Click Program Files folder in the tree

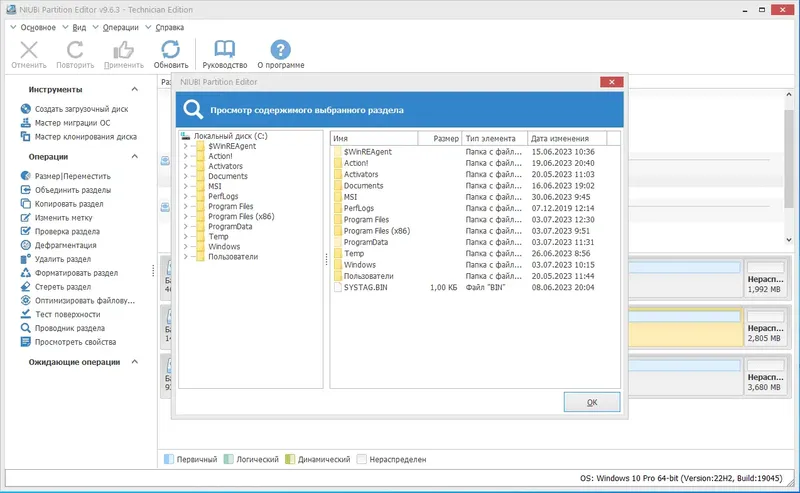[x=231, y=206]
